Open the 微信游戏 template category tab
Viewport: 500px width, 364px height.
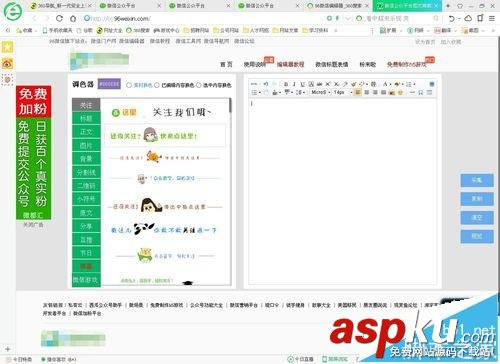85,280
